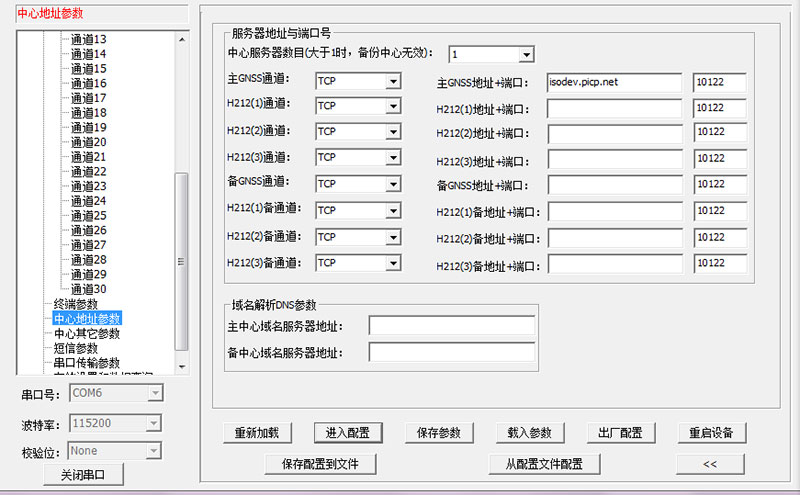Viewport: 800px width, 495px height.
Task: Click the H212(1)备地址 address field
Action: pos(615,211)
